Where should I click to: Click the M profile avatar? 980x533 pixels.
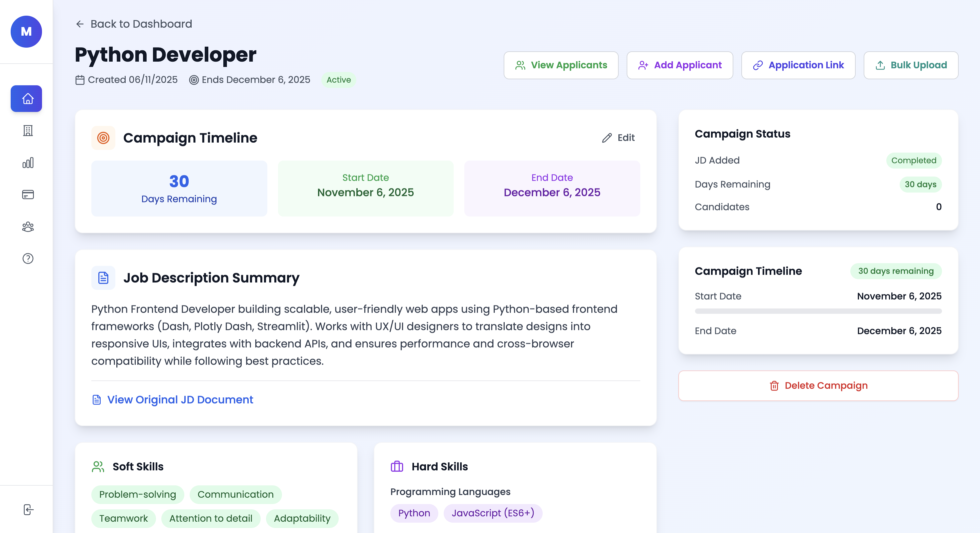(26, 32)
